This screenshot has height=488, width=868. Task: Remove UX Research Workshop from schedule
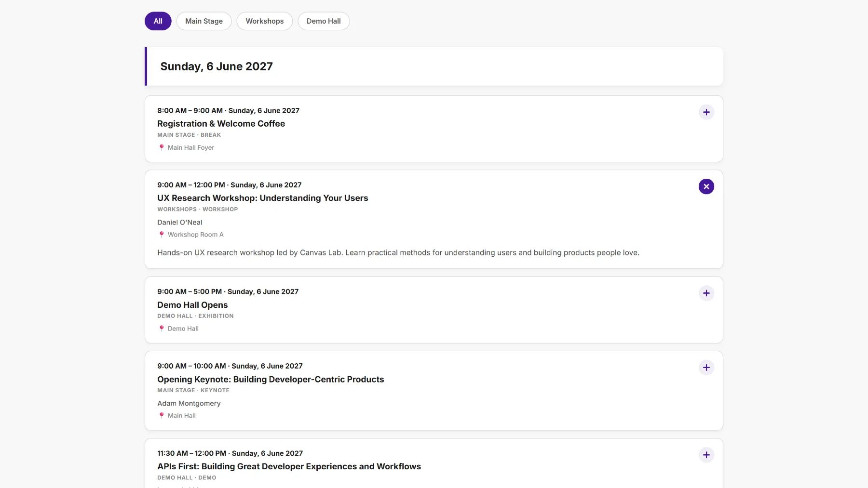[706, 186]
